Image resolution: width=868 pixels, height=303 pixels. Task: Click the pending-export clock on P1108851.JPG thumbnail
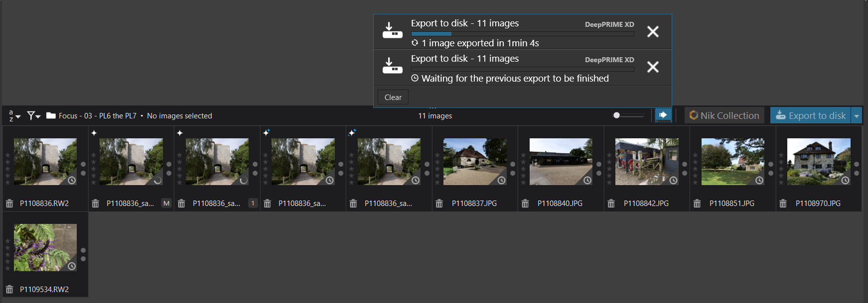[x=759, y=180]
